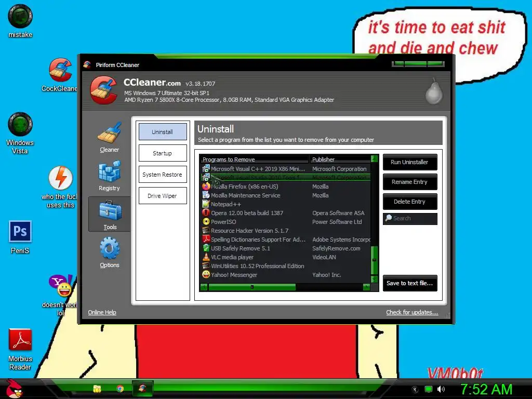Open the Online Help link
The height and width of the screenshot is (399, 532).
pos(102,312)
